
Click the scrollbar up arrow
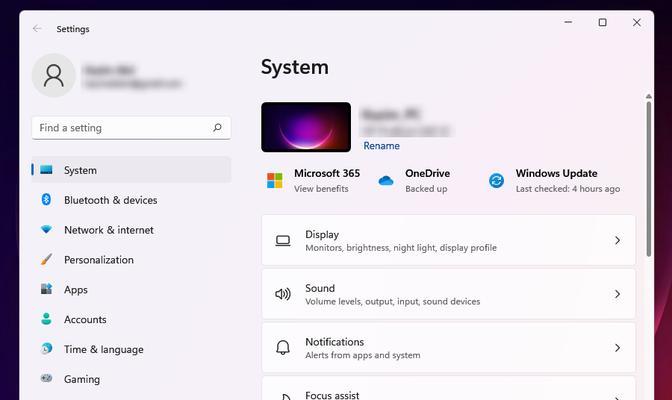649,96
